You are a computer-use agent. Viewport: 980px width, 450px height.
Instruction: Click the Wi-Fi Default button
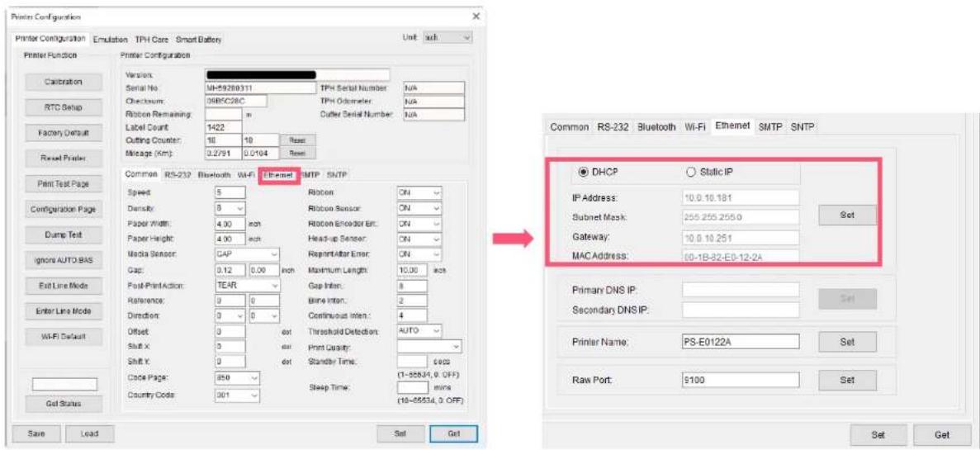(63, 336)
